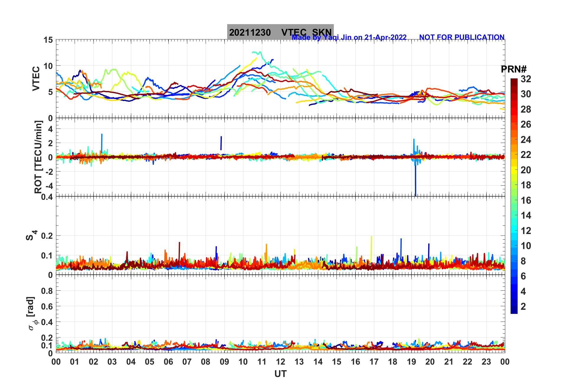Viewport: 561px width, 392px height.
Task: Click the VTEC y-axis tick value 15
Action: pyautogui.click(x=48, y=40)
